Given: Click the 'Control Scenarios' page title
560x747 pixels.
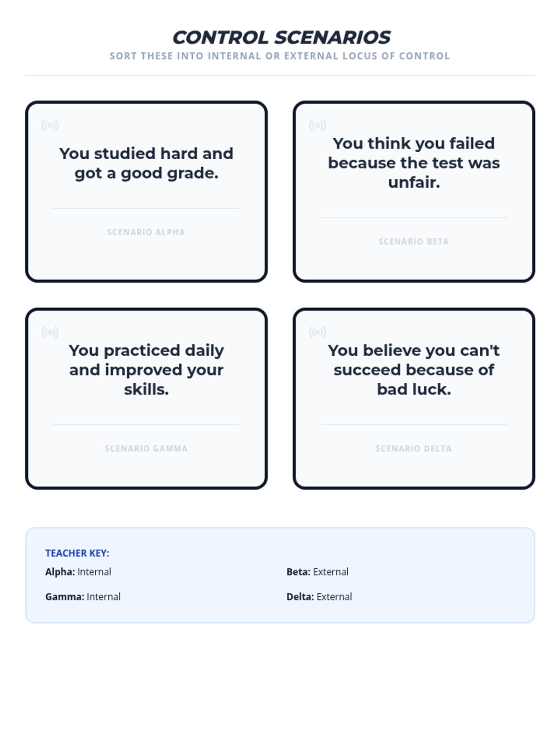Looking at the screenshot, I should 281,37.
